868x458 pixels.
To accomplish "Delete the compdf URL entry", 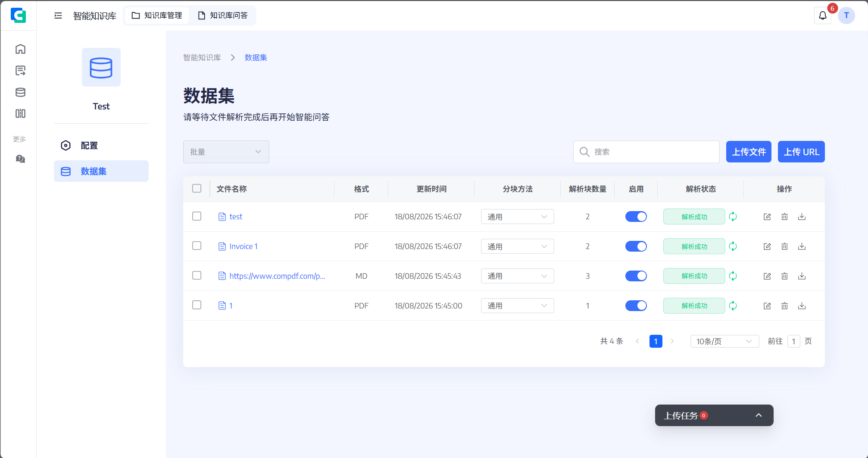I will [784, 276].
